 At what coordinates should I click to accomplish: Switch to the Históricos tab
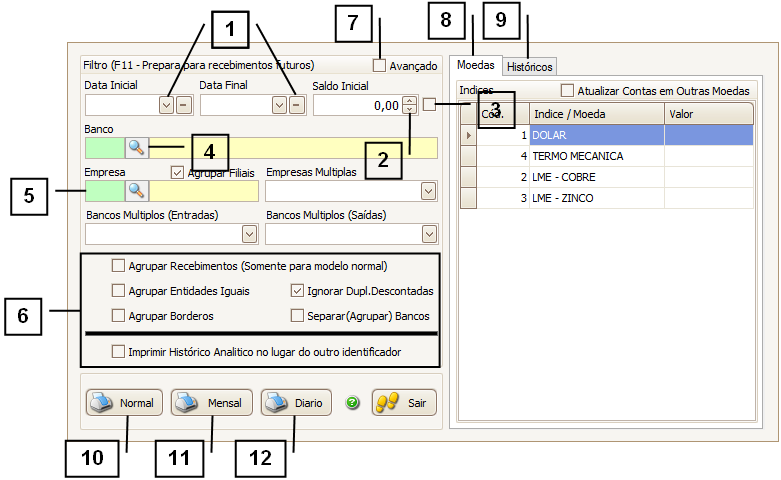click(x=530, y=66)
